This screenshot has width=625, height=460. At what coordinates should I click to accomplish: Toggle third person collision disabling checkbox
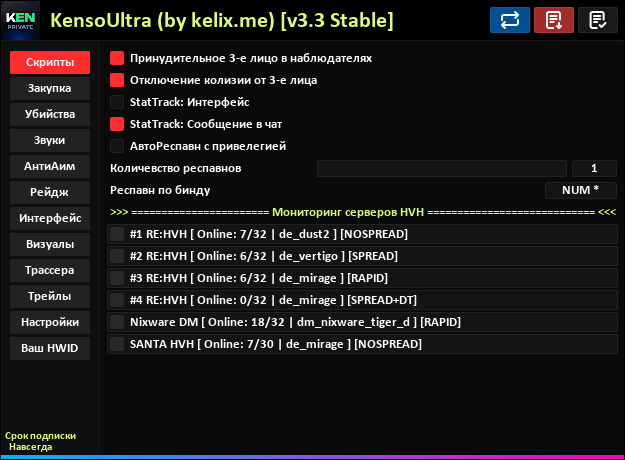point(117,80)
